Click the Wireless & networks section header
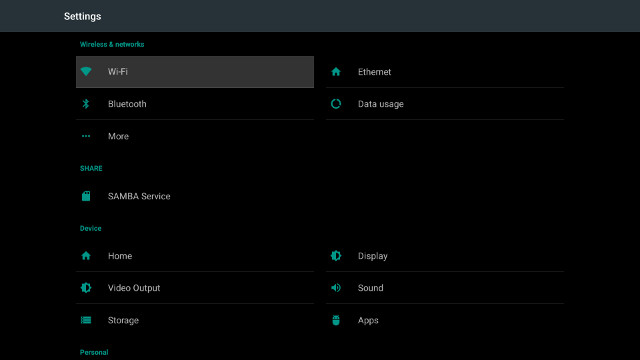 (x=112, y=44)
